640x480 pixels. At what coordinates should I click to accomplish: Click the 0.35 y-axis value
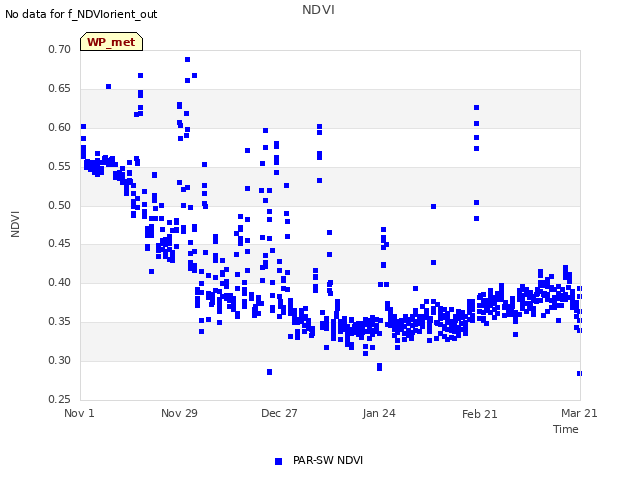[x=60, y=322]
